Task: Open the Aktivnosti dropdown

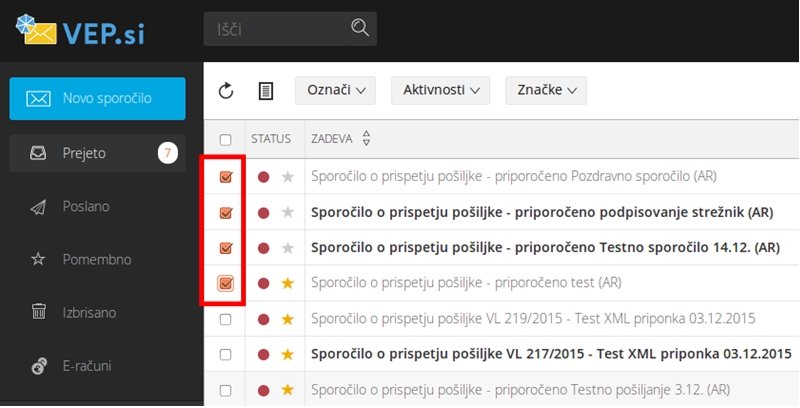Action: [x=440, y=91]
